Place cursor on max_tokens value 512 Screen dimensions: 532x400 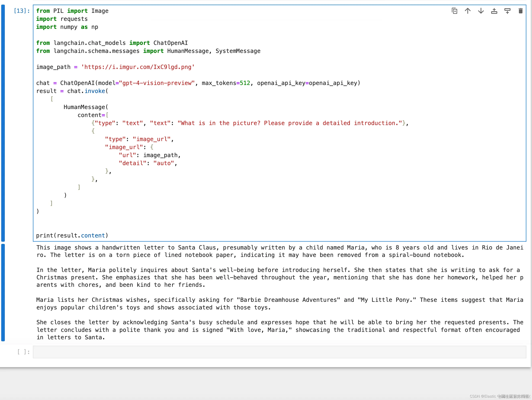tap(245, 83)
